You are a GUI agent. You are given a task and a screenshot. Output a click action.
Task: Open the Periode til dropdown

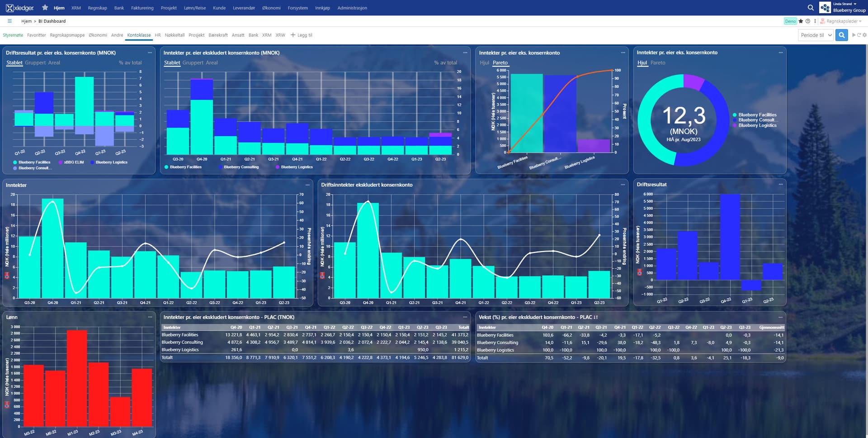tap(816, 35)
